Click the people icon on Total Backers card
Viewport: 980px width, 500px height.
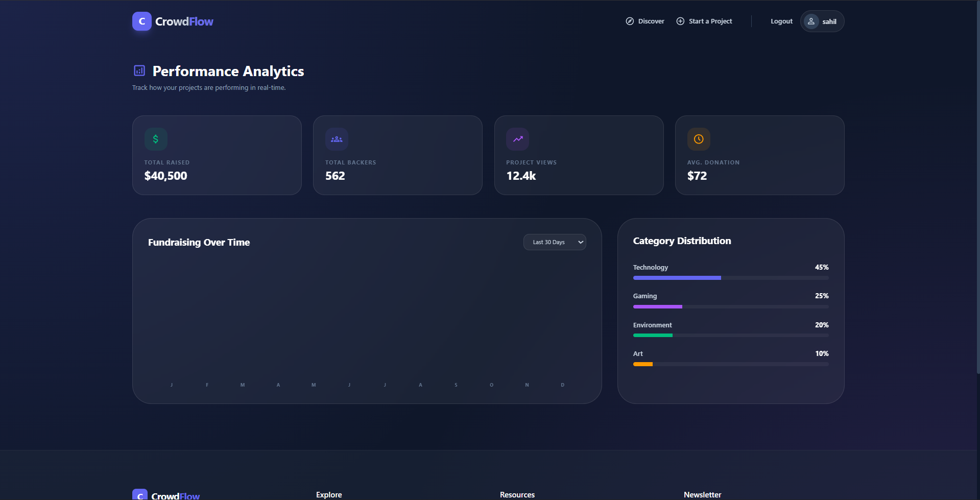tap(337, 139)
